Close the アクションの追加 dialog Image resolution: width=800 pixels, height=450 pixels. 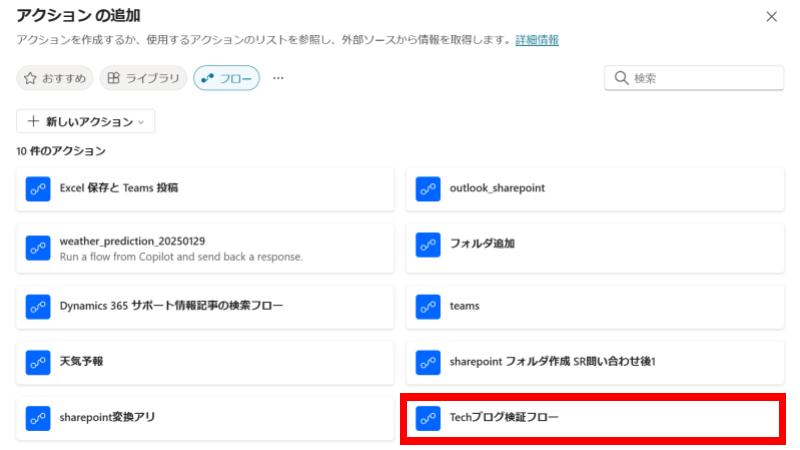[771, 17]
